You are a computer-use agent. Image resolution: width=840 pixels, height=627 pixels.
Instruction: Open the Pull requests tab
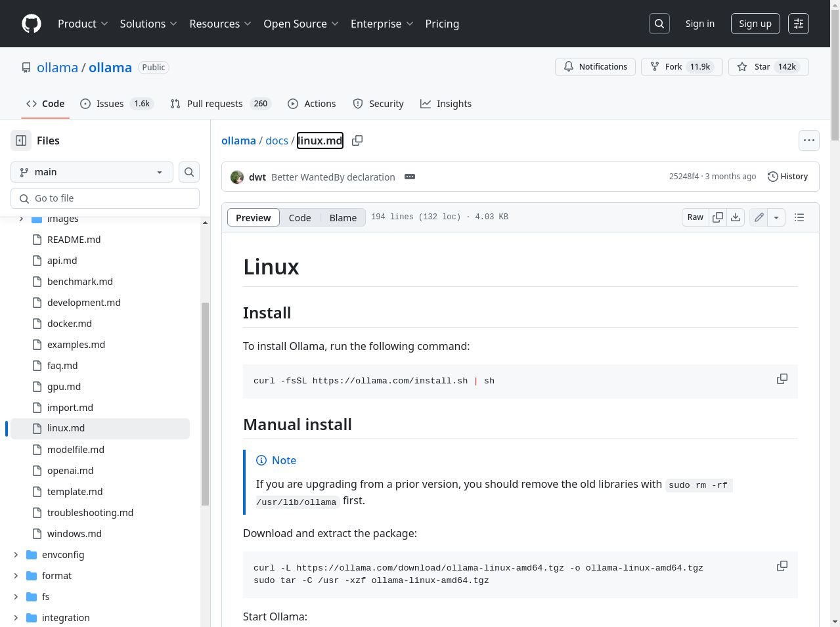coord(221,104)
